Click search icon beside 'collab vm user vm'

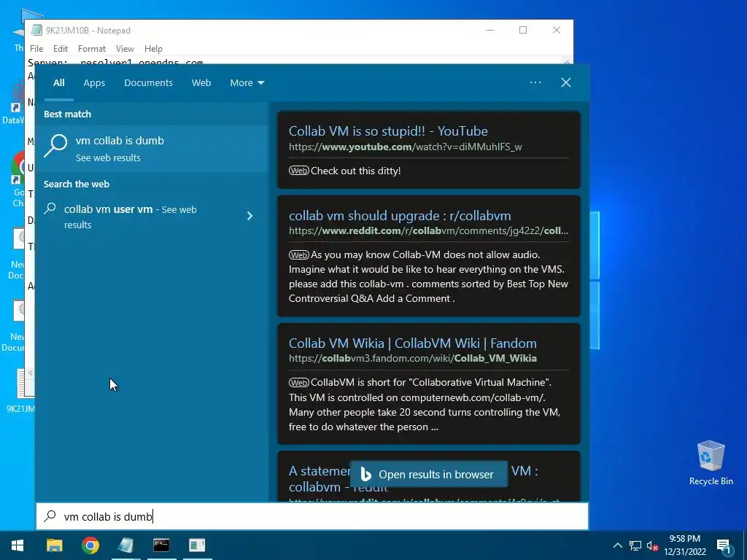point(50,209)
